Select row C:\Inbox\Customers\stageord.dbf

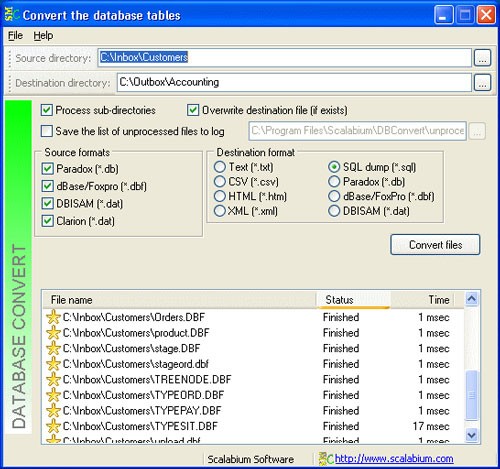point(253,364)
